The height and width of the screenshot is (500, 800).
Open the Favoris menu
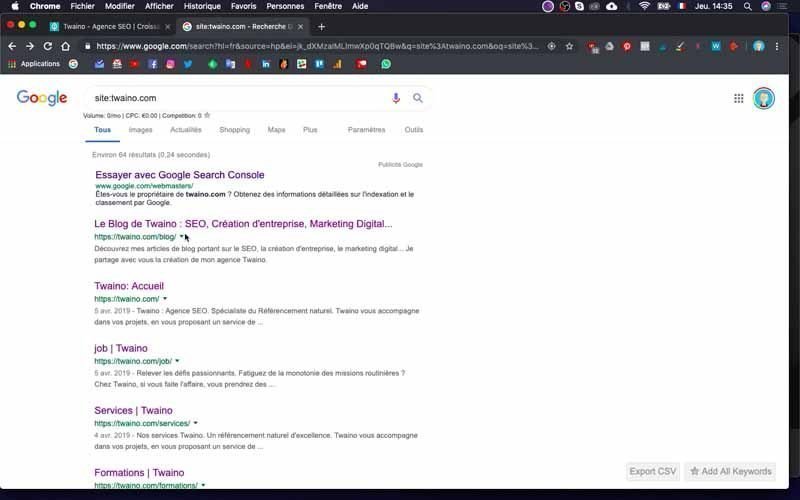(x=243, y=6)
